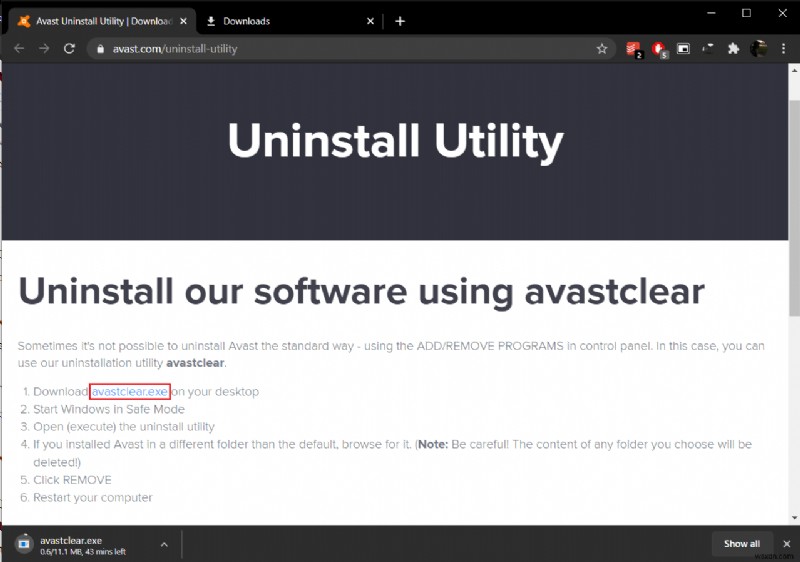Click the scrollbar down arrow
Image resolution: width=800 pixels, height=562 pixels.
click(794, 518)
